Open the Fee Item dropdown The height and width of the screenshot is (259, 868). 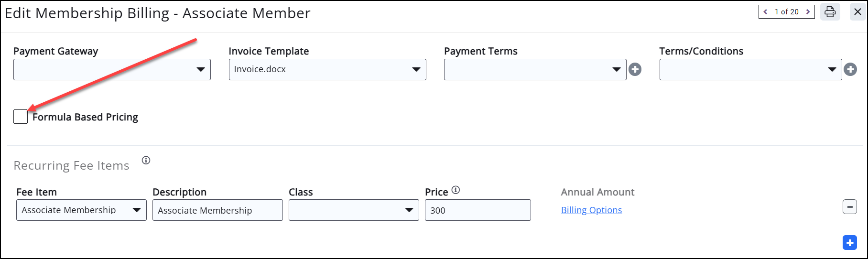pos(81,210)
